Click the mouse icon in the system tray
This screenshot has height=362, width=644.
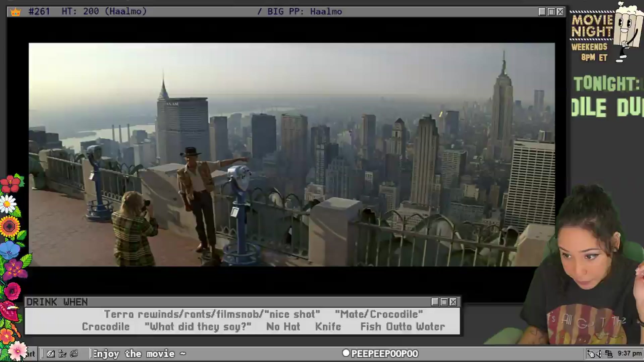click(591, 354)
